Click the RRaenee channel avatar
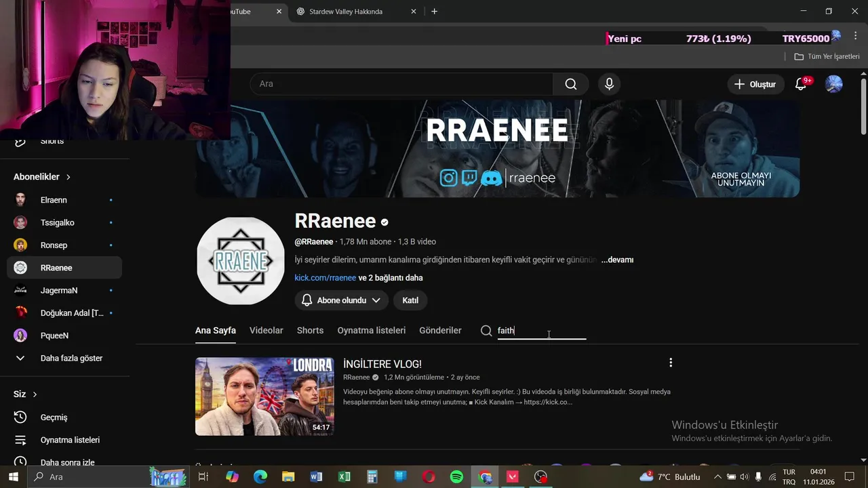The height and width of the screenshot is (488, 868). coord(240,261)
